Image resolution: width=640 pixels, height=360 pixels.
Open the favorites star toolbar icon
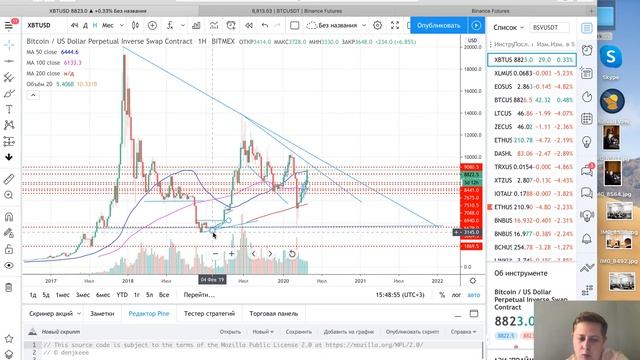(x=9, y=338)
